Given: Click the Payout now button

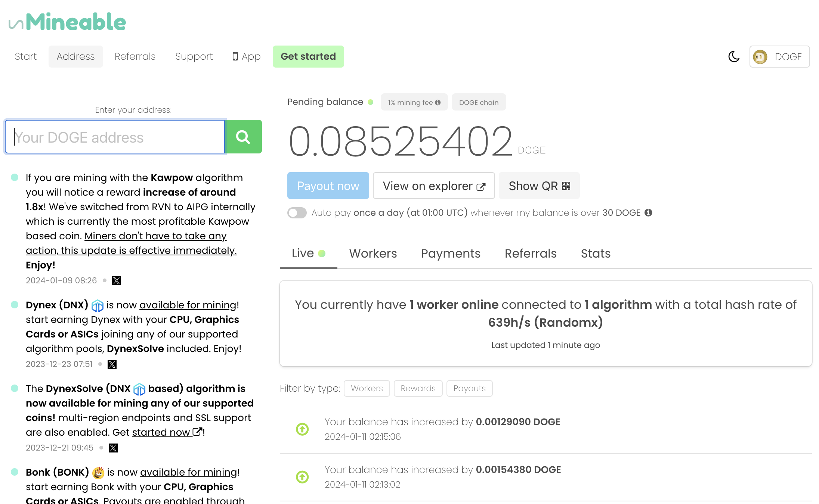Looking at the screenshot, I should click(328, 186).
